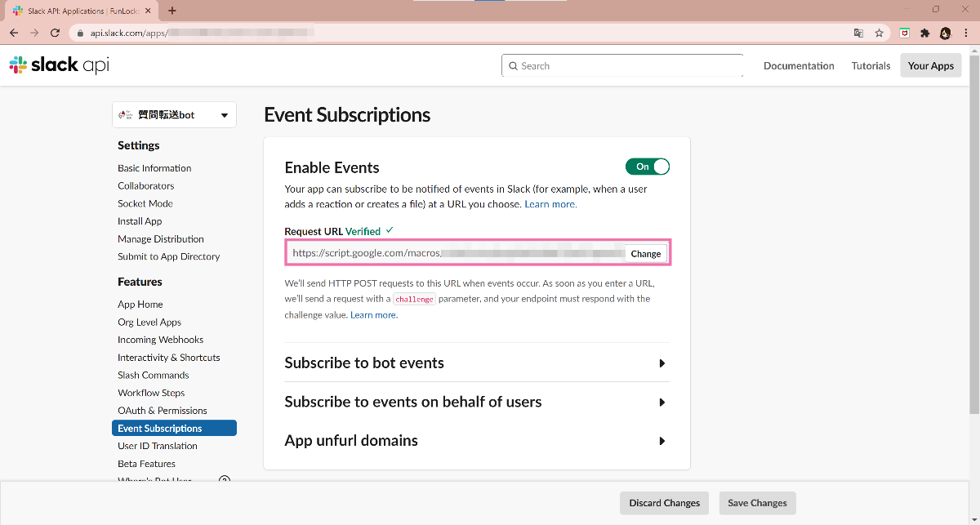Select Install App in sidebar
Image resolution: width=980 pixels, height=525 pixels.
point(140,221)
